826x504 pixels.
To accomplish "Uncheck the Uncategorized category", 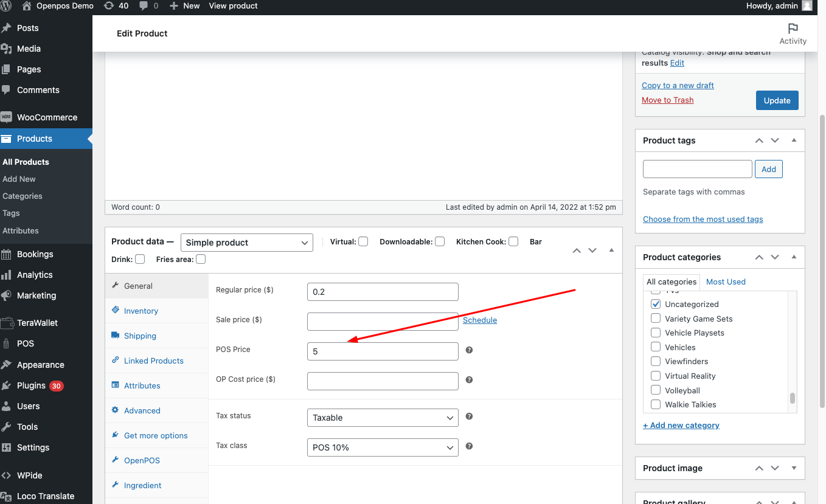I will point(656,304).
